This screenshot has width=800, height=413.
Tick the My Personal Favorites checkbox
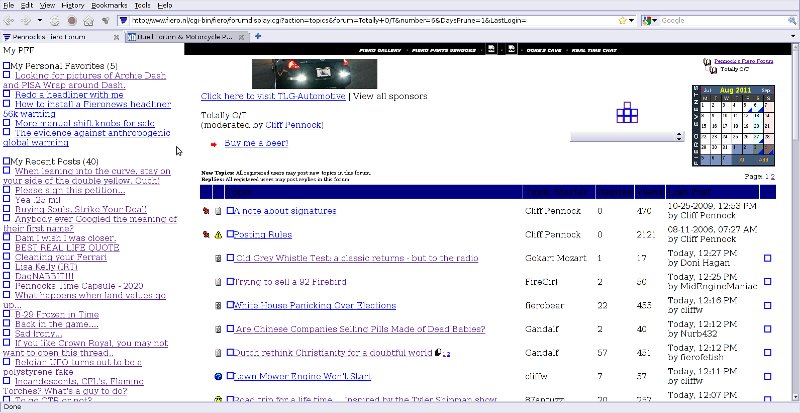point(6,66)
